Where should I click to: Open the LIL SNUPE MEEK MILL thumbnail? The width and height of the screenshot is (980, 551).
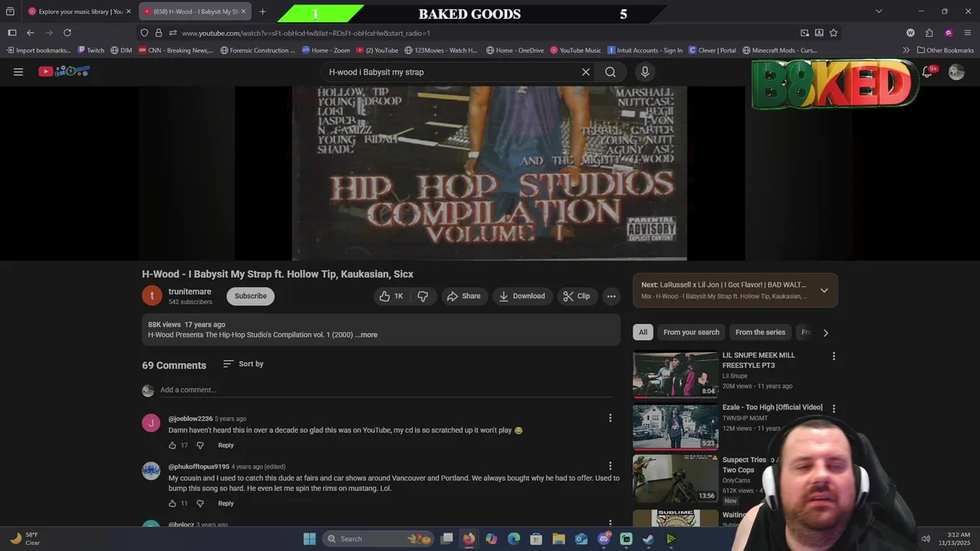pos(675,375)
